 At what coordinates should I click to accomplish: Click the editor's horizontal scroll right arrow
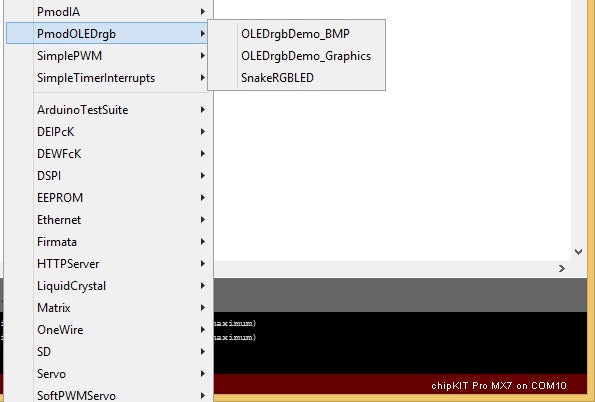(562, 268)
